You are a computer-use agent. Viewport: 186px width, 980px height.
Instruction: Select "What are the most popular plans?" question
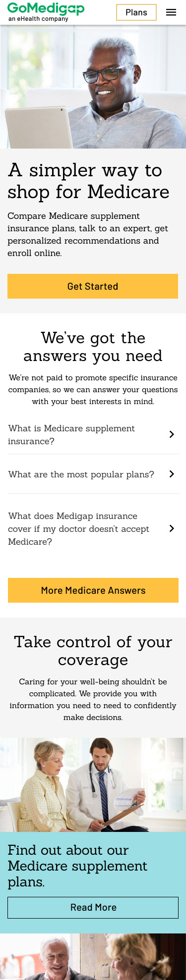pos(81,474)
